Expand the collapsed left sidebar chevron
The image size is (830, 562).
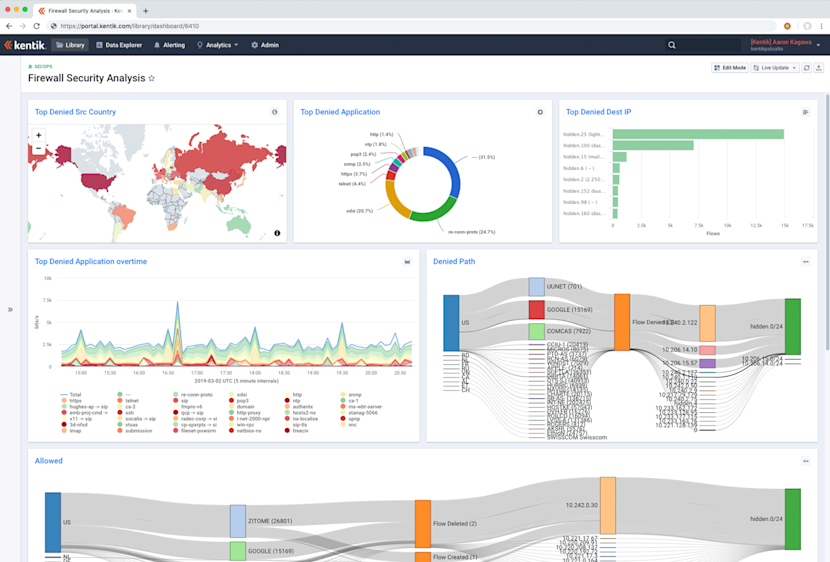[x=10, y=310]
